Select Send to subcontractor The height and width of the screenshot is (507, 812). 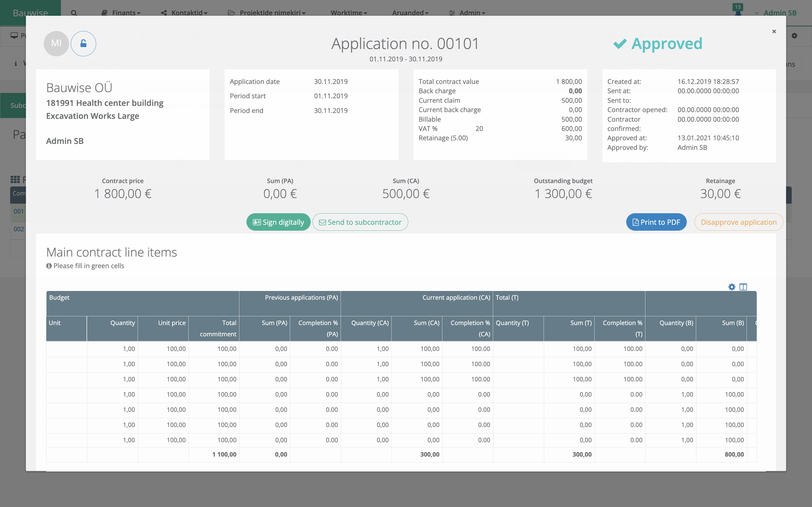pos(360,222)
